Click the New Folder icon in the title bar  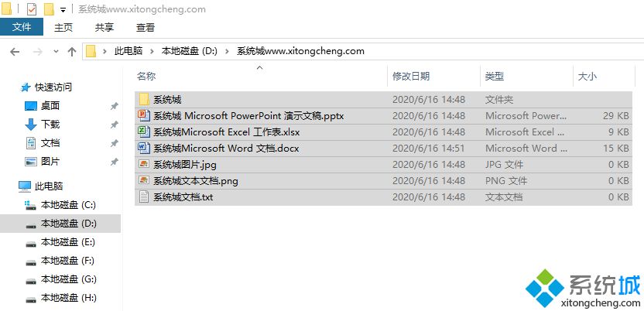(x=49, y=9)
